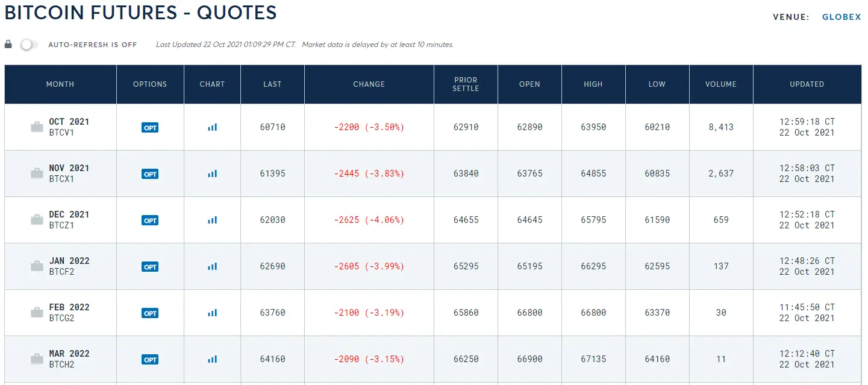View DEC 2021 BTCZ1 chart icon

tap(212, 220)
